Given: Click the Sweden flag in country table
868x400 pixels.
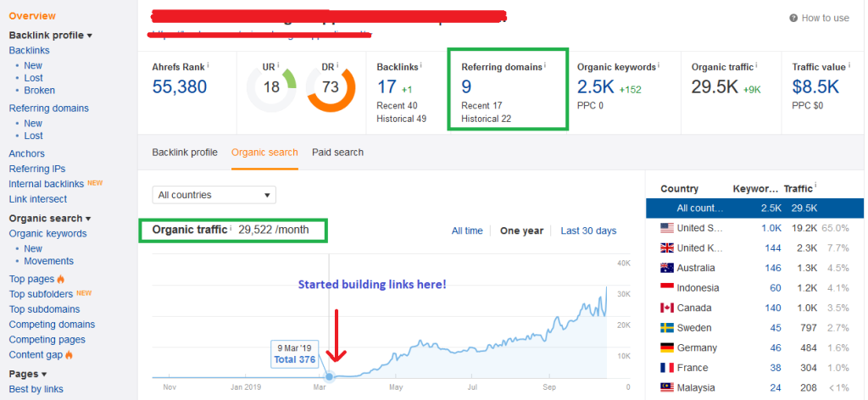Looking at the screenshot, I should coord(667,327).
